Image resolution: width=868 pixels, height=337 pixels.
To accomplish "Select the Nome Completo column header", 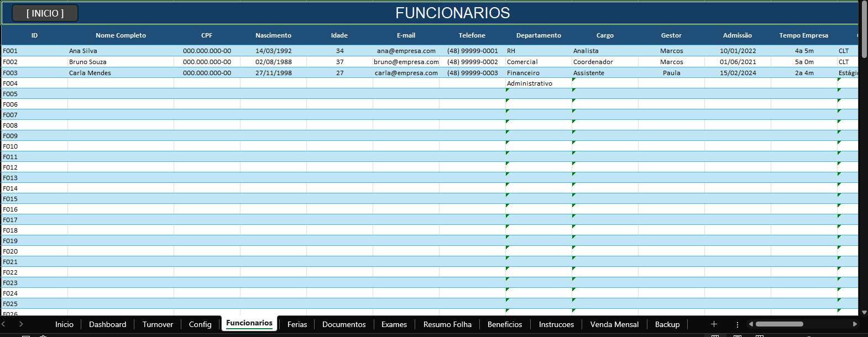I will (x=121, y=35).
